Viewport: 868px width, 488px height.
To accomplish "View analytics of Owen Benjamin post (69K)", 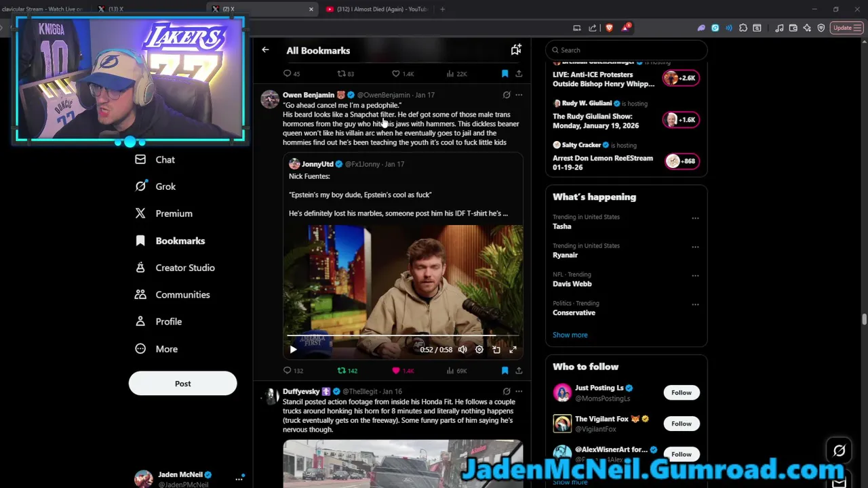I will coord(456,371).
